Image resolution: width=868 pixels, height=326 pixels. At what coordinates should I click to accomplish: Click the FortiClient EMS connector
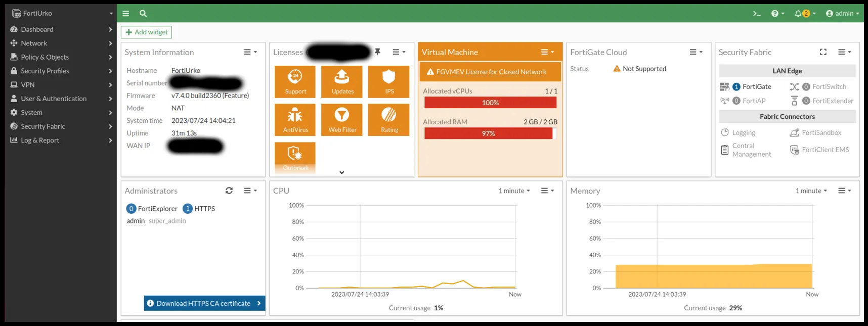tap(819, 150)
